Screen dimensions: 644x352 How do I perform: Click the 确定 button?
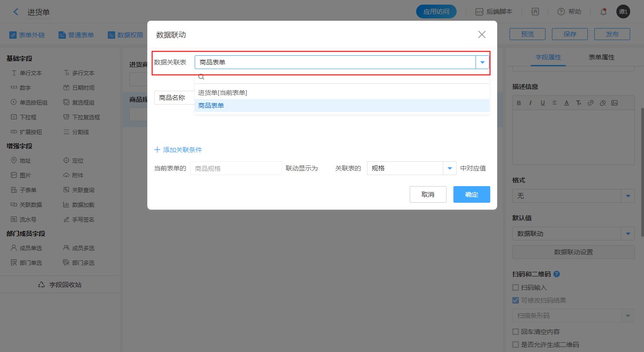pos(471,194)
